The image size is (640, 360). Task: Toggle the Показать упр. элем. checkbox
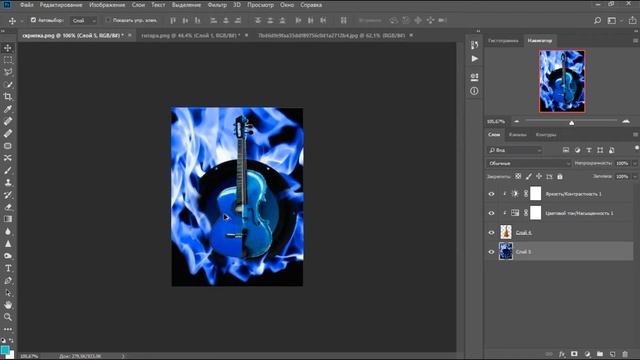point(108,20)
